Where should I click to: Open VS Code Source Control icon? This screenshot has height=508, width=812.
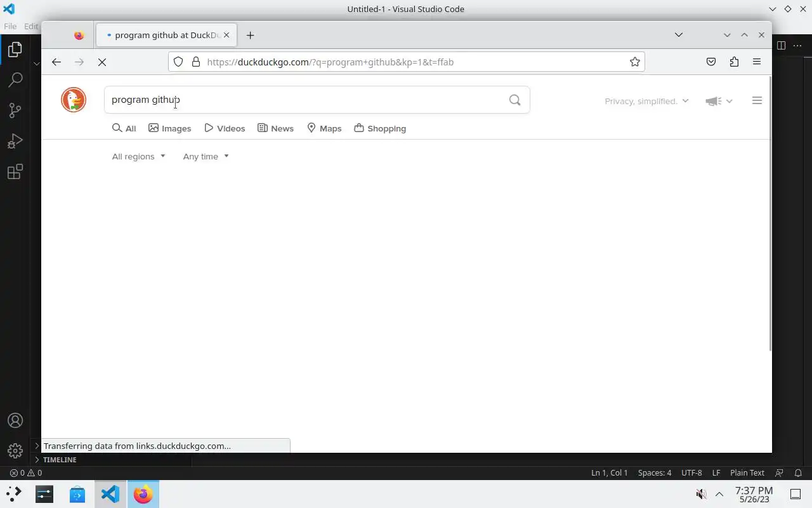(x=15, y=110)
